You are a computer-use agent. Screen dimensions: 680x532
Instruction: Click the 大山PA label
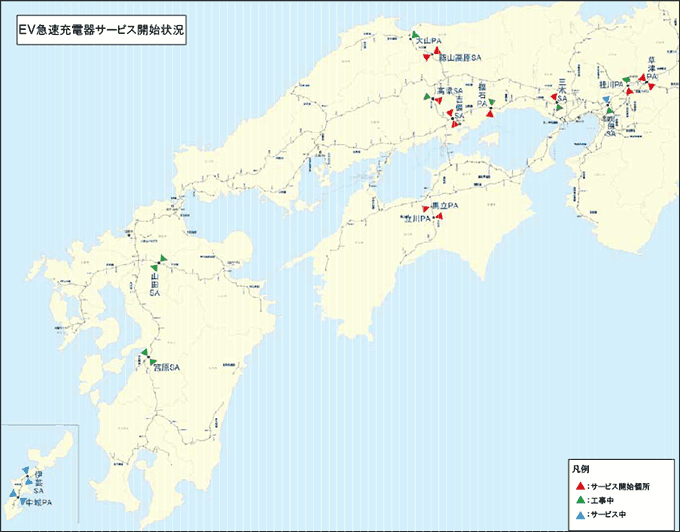tap(428, 41)
